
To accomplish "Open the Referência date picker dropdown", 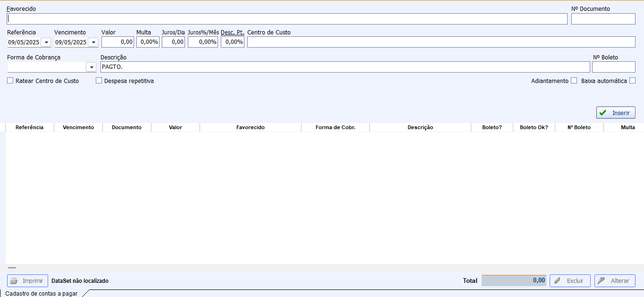I will pyautogui.click(x=46, y=42).
